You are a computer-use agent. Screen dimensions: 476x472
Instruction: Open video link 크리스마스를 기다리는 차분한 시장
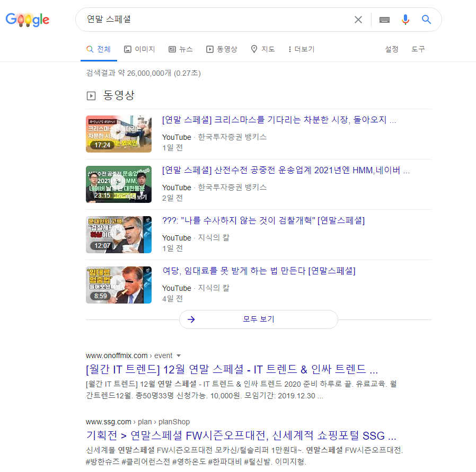279,120
